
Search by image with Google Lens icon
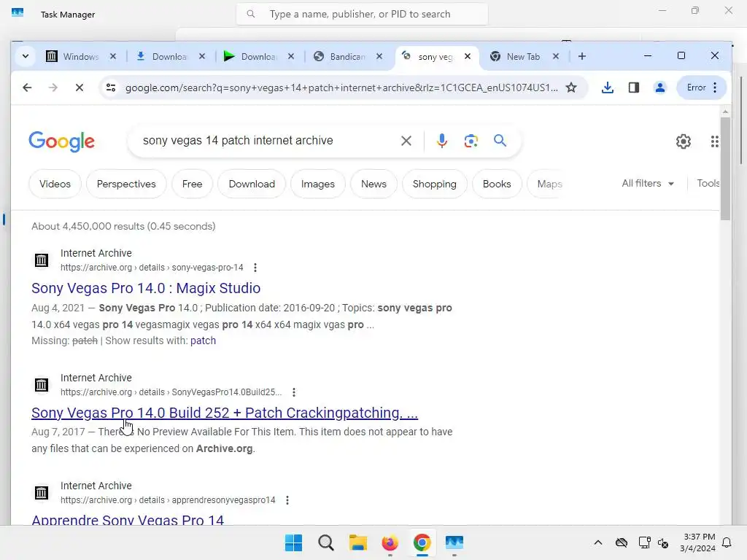point(471,141)
